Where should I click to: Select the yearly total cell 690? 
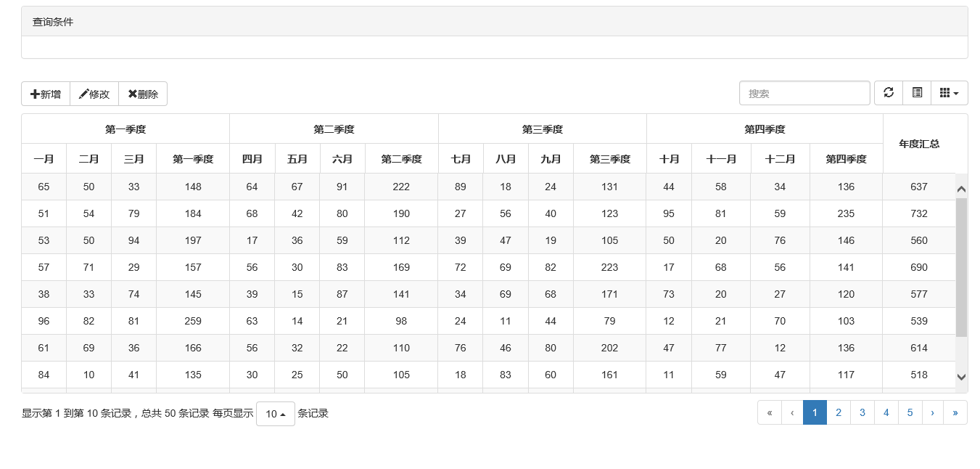(x=919, y=267)
